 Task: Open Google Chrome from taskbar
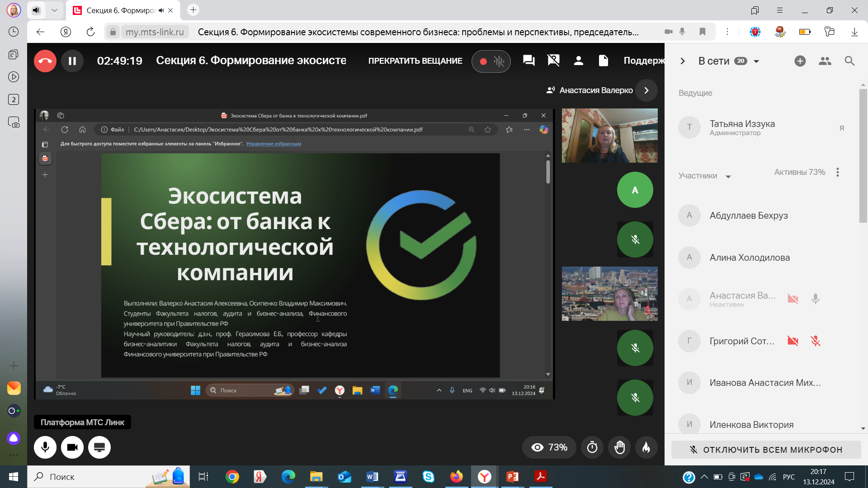click(232, 477)
